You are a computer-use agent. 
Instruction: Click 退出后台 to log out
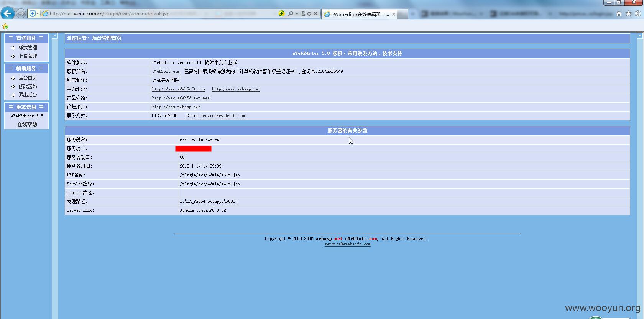point(28,95)
